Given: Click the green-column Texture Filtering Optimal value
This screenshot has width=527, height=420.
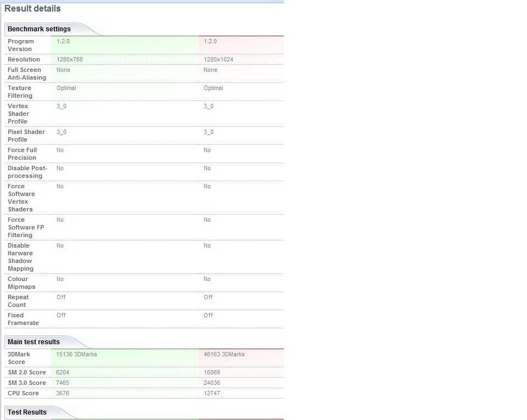Looking at the screenshot, I should [66, 88].
